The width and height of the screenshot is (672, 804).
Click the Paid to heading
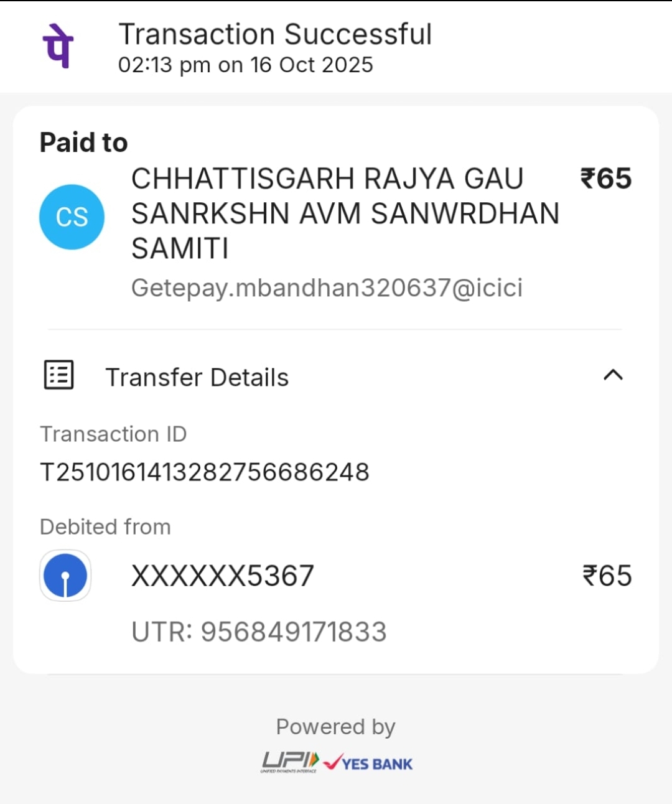84,143
